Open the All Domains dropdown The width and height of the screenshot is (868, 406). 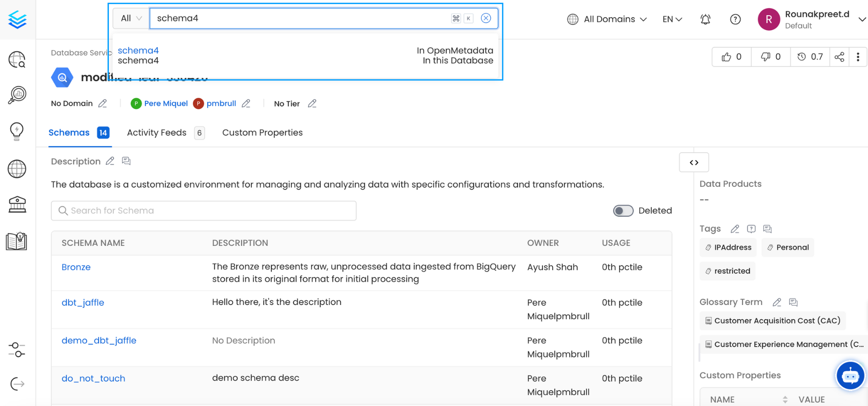pyautogui.click(x=607, y=19)
